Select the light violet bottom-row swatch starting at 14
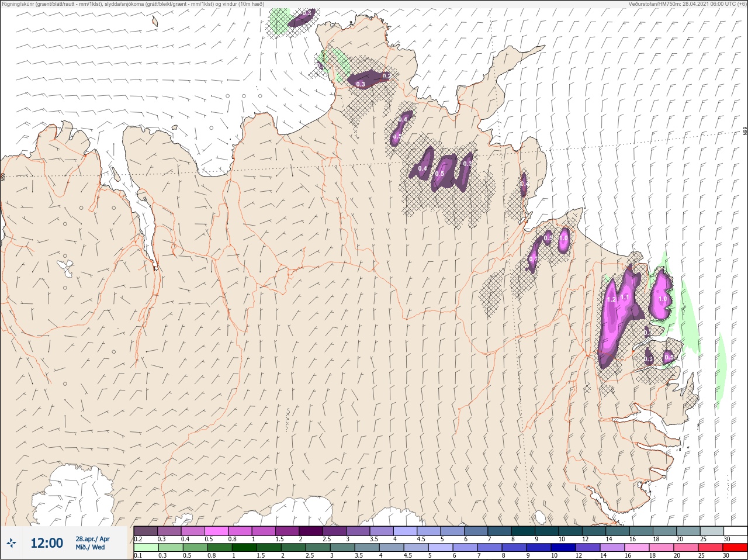The height and width of the screenshot is (560, 748). [x=612, y=548]
